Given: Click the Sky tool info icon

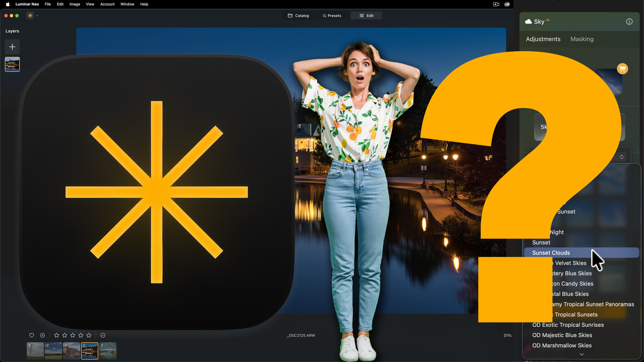Looking at the screenshot, I should click(x=629, y=22).
